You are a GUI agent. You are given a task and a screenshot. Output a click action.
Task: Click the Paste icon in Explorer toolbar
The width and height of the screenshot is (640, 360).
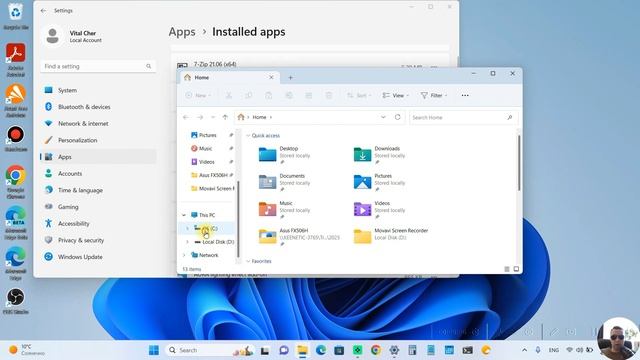click(269, 96)
